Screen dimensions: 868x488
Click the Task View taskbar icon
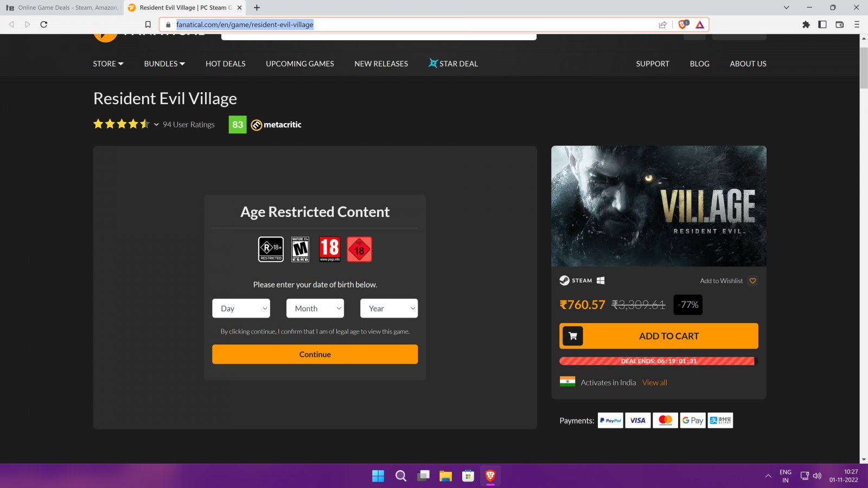point(423,476)
